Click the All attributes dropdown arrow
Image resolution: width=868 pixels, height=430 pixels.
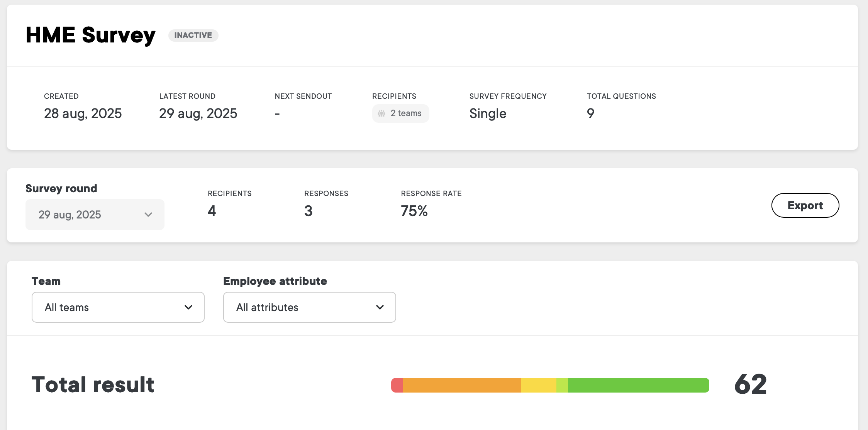[x=380, y=307]
